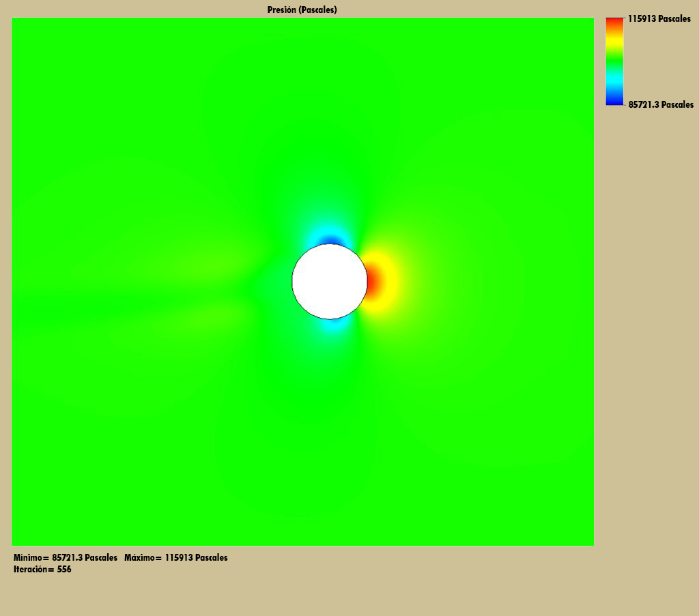The height and width of the screenshot is (616, 699).
Task: Click the 'Presión (Pascales)' title text
Action: coord(302,10)
